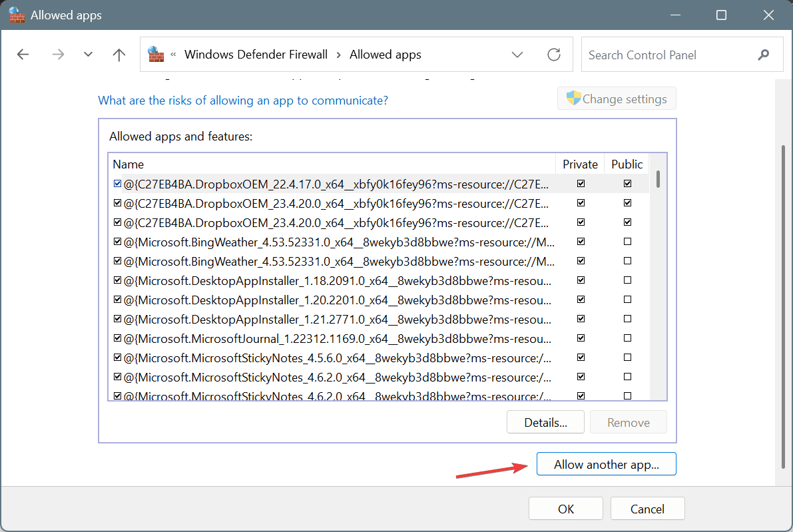Refresh the Allowed apps page
793x532 pixels.
point(554,55)
